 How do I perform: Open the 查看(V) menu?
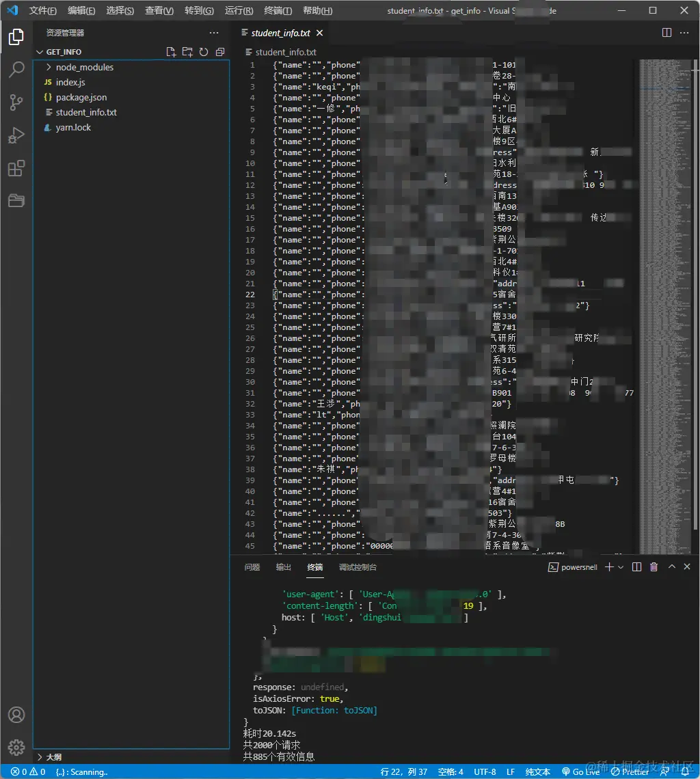pos(159,10)
